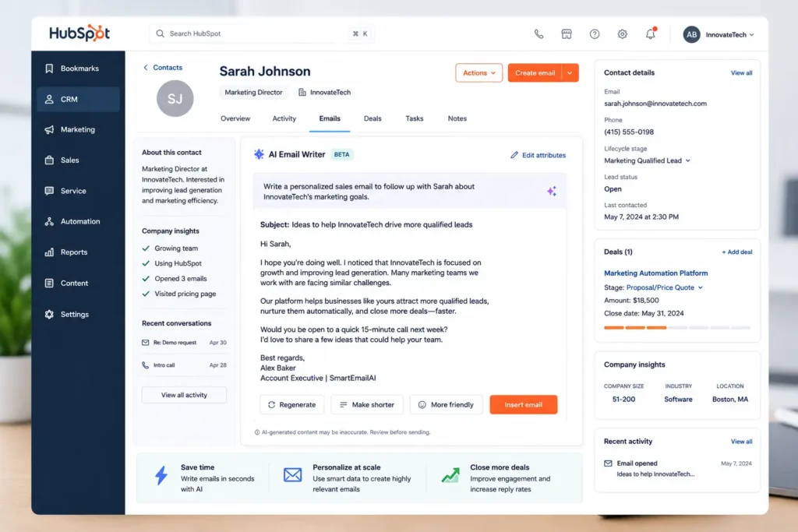Click + Add deal link

(737, 252)
